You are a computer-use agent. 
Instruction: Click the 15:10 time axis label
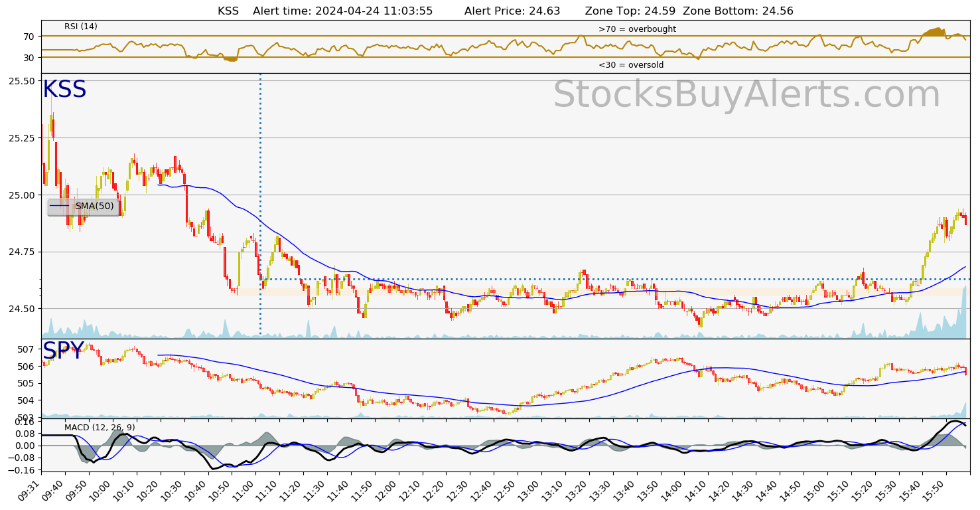[839, 491]
